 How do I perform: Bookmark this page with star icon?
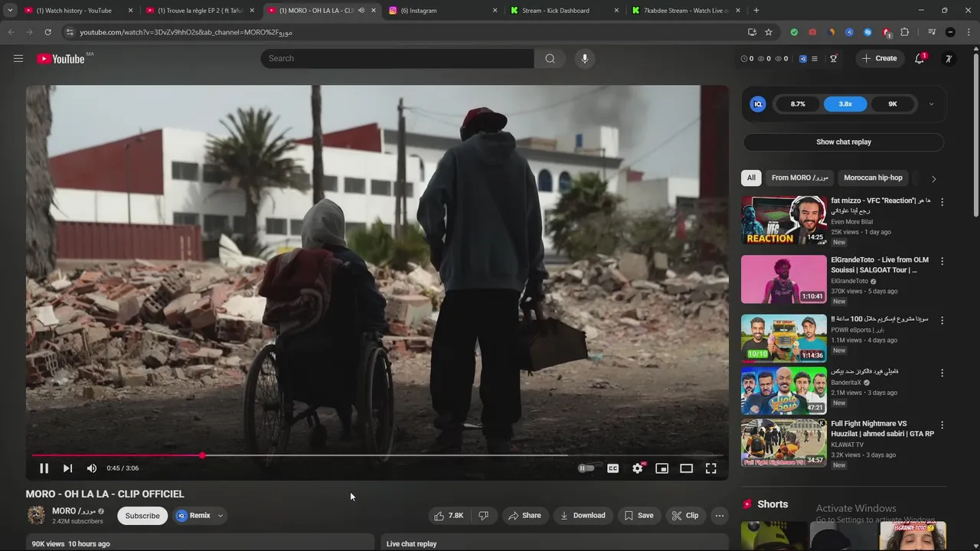(x=769, y=32)
